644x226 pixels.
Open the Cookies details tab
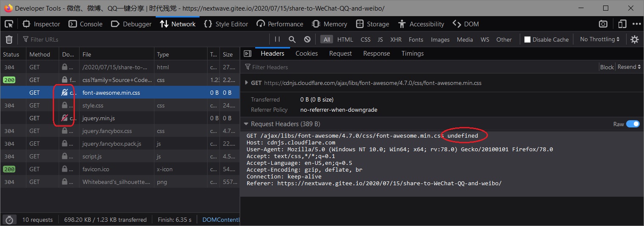pyautogui.click(x=307, y=54)
